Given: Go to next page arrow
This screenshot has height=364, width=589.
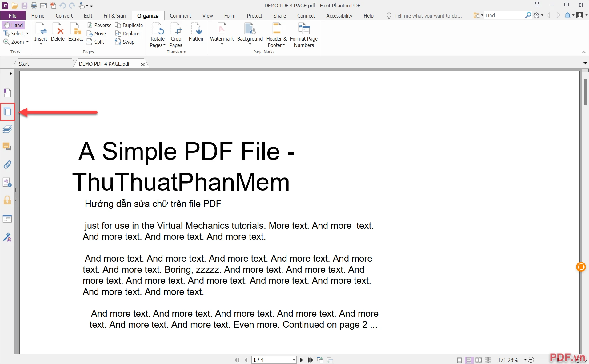Looking at the screenshot, I should (x=301, y=360).
